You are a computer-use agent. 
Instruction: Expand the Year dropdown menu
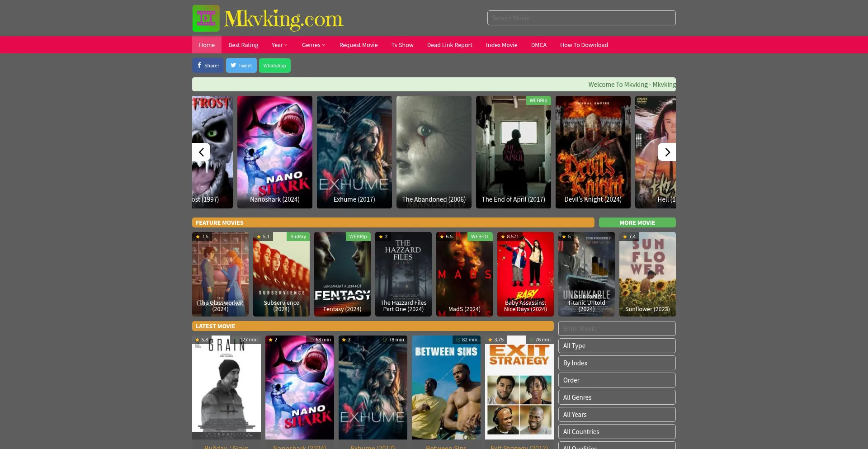[x=279, y=45]
